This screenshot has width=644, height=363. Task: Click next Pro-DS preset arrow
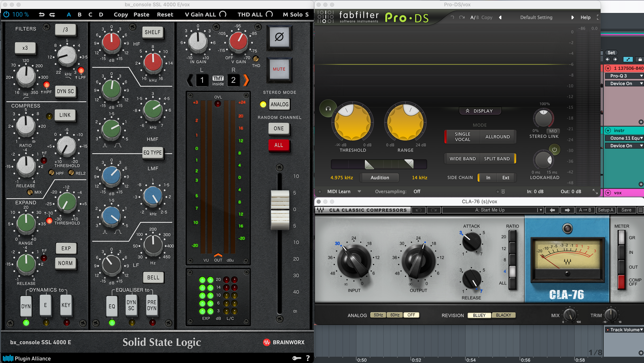[x=572, y=17]
